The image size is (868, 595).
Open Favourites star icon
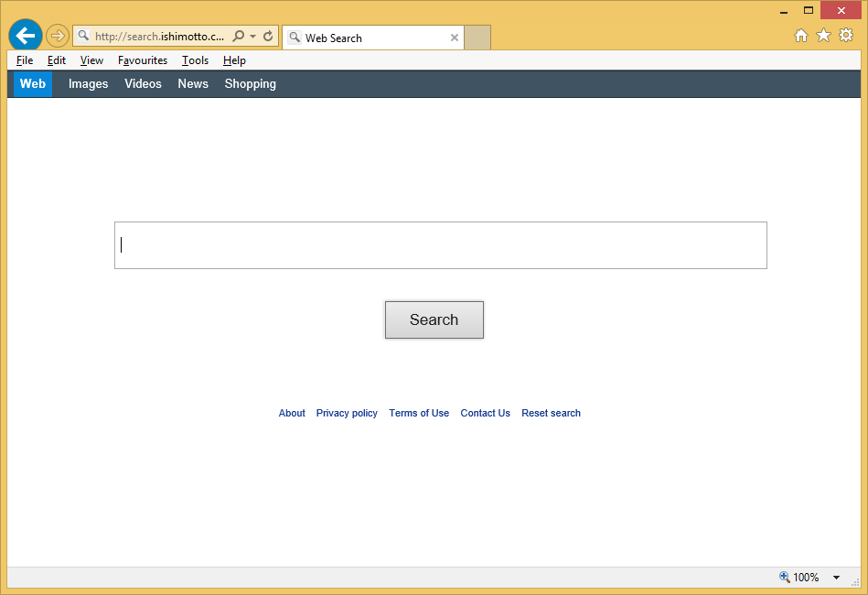(x=823, y=36)
